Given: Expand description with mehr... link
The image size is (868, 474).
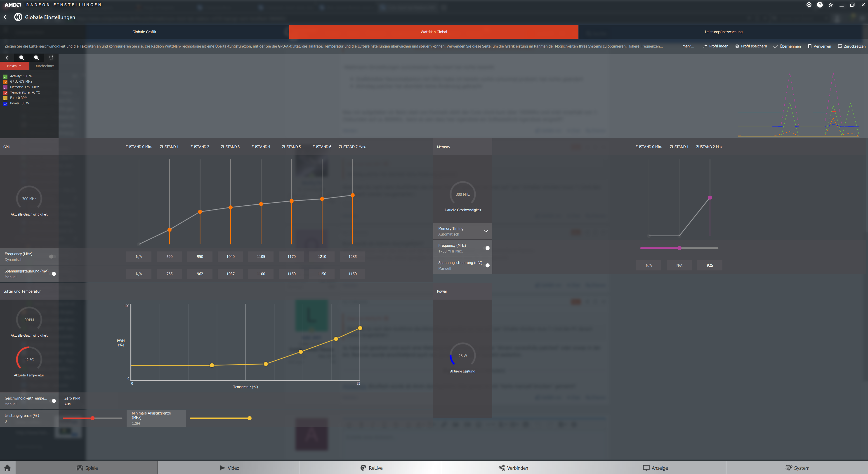Looking at the screenshot, I should (688, 46).
